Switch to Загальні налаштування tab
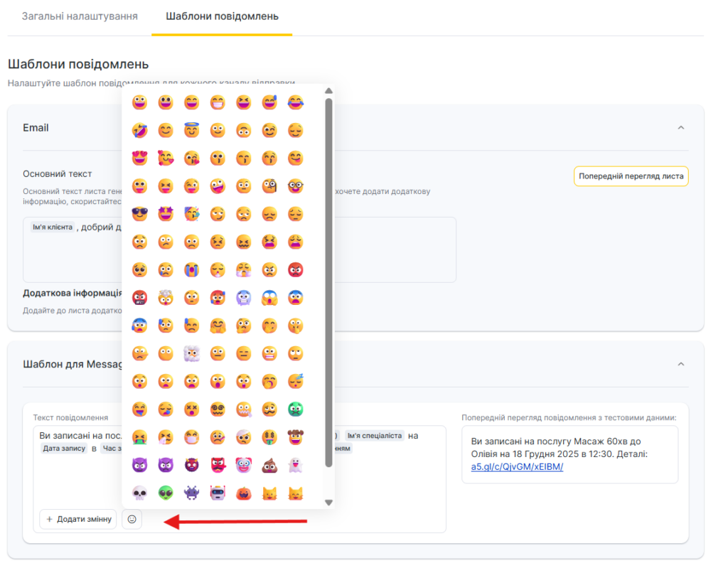Image resolution: width=728 pixels, height=568 pixels. [80, 16]
